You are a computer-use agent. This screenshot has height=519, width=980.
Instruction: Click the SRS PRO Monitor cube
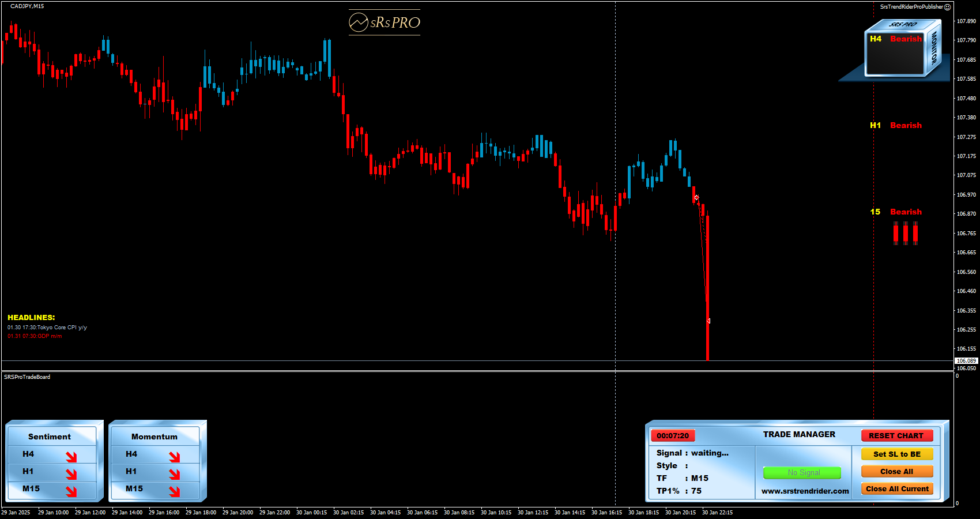[x=902, y=49]
